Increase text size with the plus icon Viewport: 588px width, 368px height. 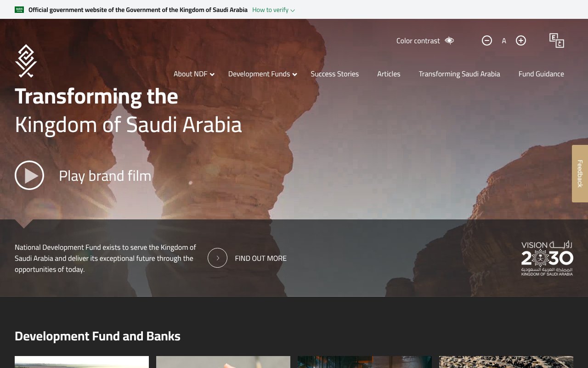pos(521,40)
